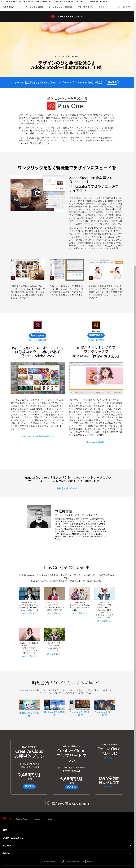Open the Illustratorの新機能 link

click(96, 442)
